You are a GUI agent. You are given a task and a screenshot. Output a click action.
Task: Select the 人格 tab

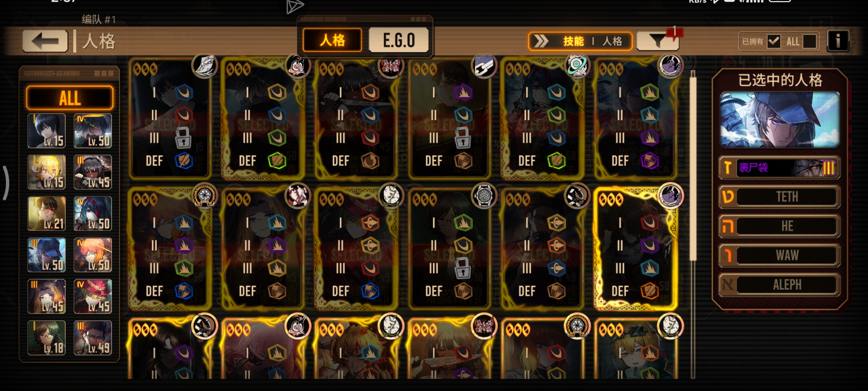332,40
